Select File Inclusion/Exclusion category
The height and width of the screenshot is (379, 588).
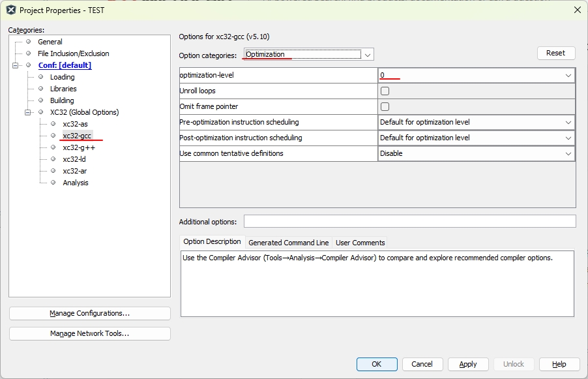coord(74,53)
